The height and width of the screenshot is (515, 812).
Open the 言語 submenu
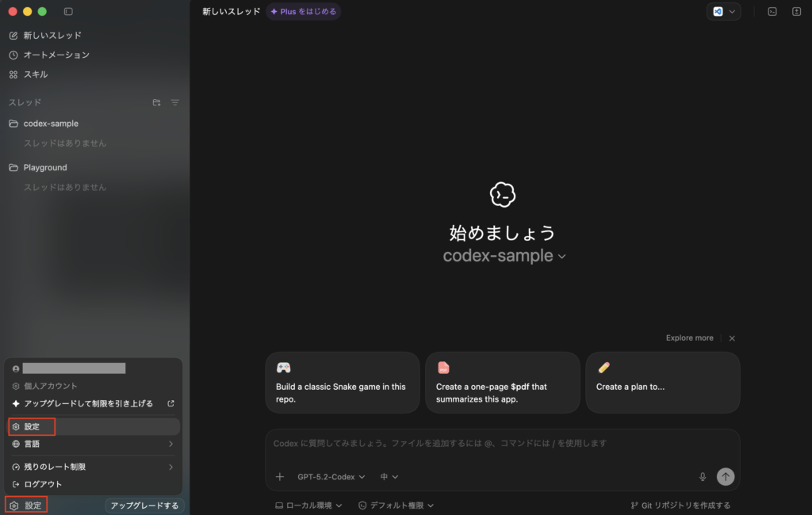coord(94,444)
